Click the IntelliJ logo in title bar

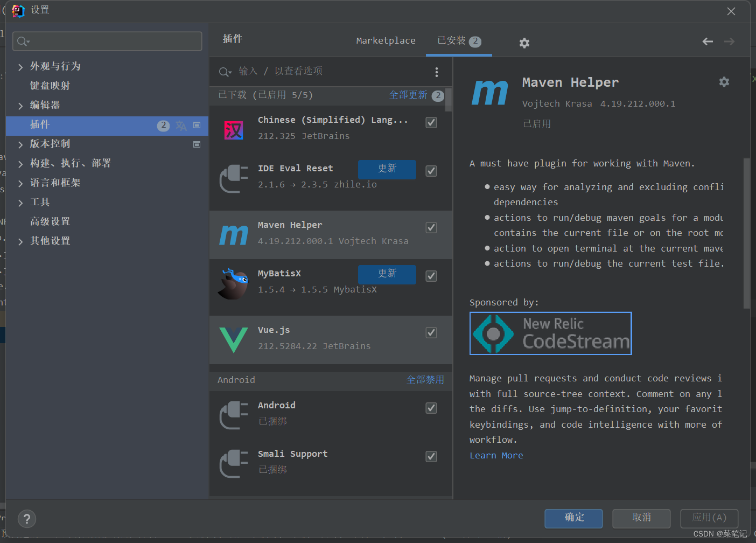pos(18,11)
